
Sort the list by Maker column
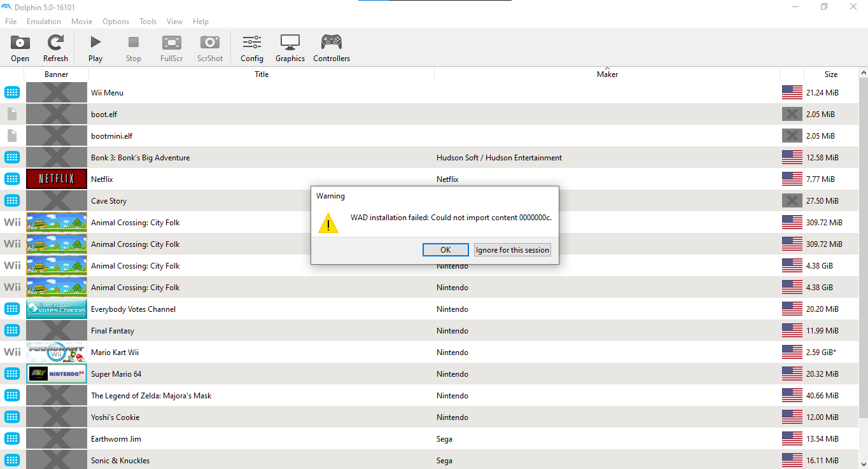[607, 74]
